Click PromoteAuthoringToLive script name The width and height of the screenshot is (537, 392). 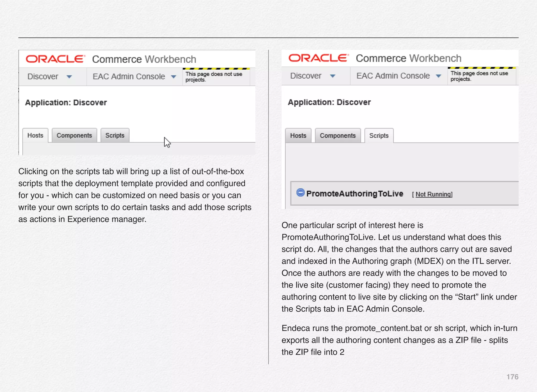click(x=355, y=194)
